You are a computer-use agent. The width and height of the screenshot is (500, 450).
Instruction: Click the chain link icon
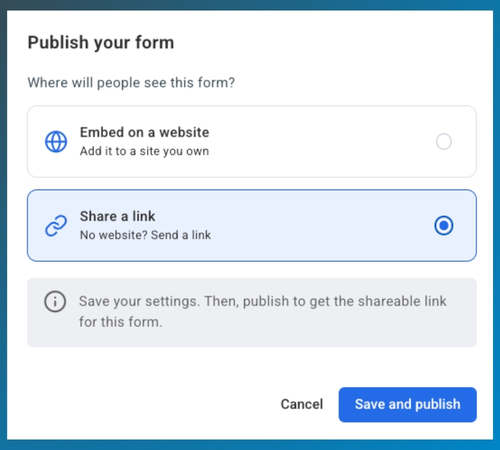point(56,226)
